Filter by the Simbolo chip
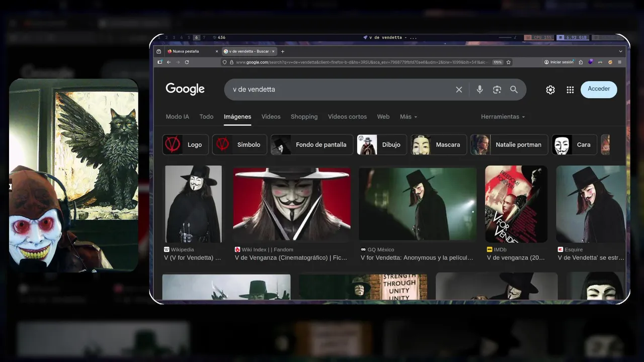This screenshot has height=362, width=644. (x=239, y=145)
